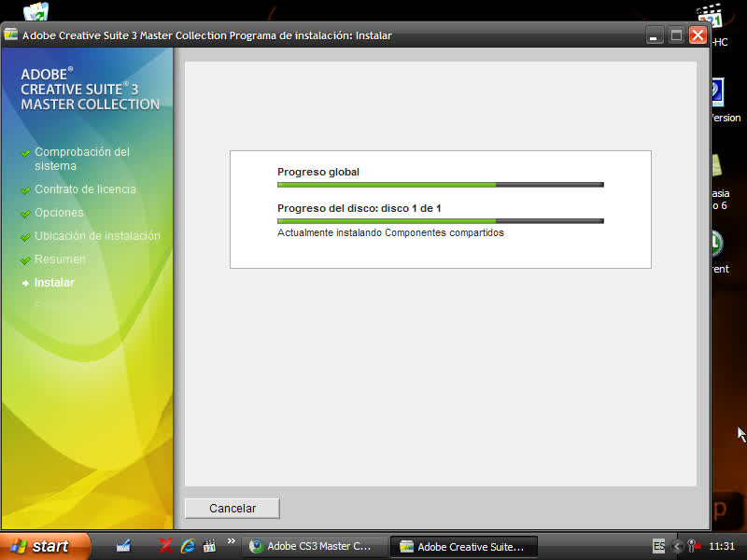The height and width of the screenshot is (560, 747).
Task: Click the Resumen step in sidebar
Action: click(60, 259)
